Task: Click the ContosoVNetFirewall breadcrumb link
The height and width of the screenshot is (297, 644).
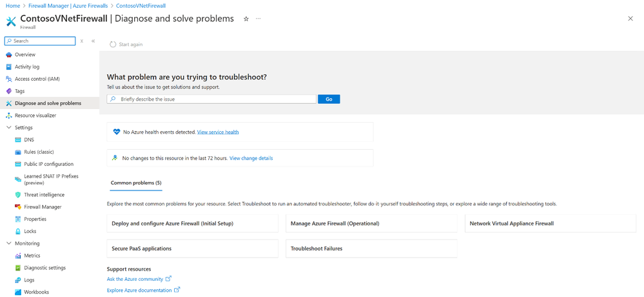Action: pos(141,6)
